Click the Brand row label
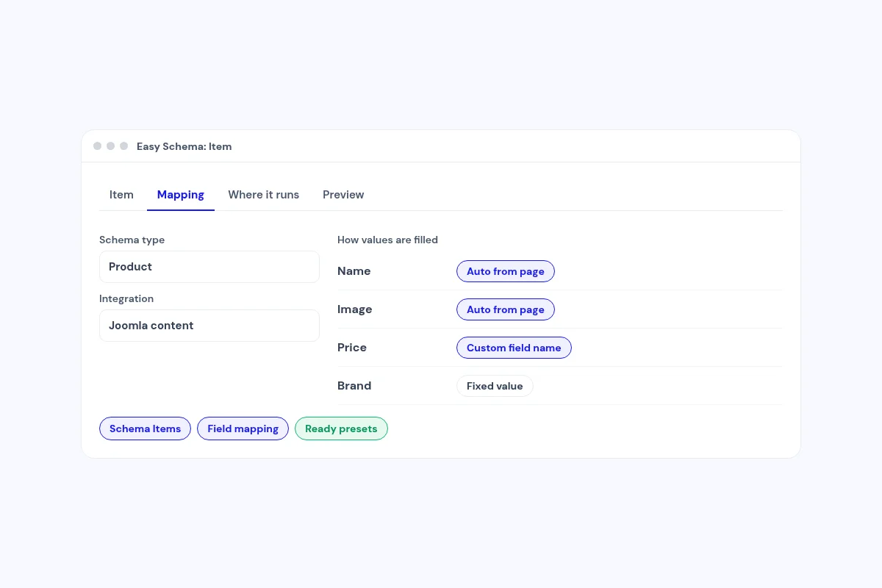 click(x=354, y=386)
